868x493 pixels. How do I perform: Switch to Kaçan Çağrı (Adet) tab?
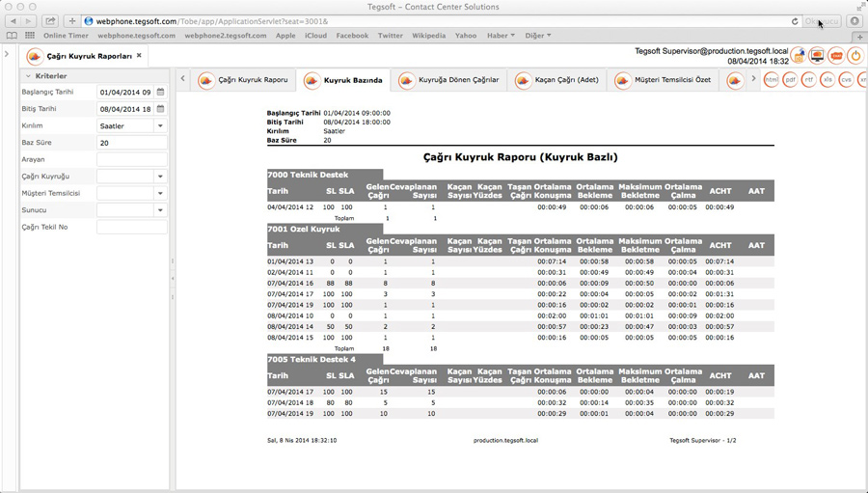pyautogui.click(x=556, y=80)
